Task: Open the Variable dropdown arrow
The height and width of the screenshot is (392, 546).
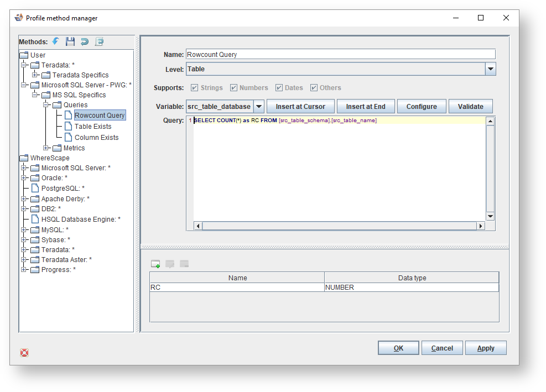Action: pyautogui.click(x=258, y=107)
